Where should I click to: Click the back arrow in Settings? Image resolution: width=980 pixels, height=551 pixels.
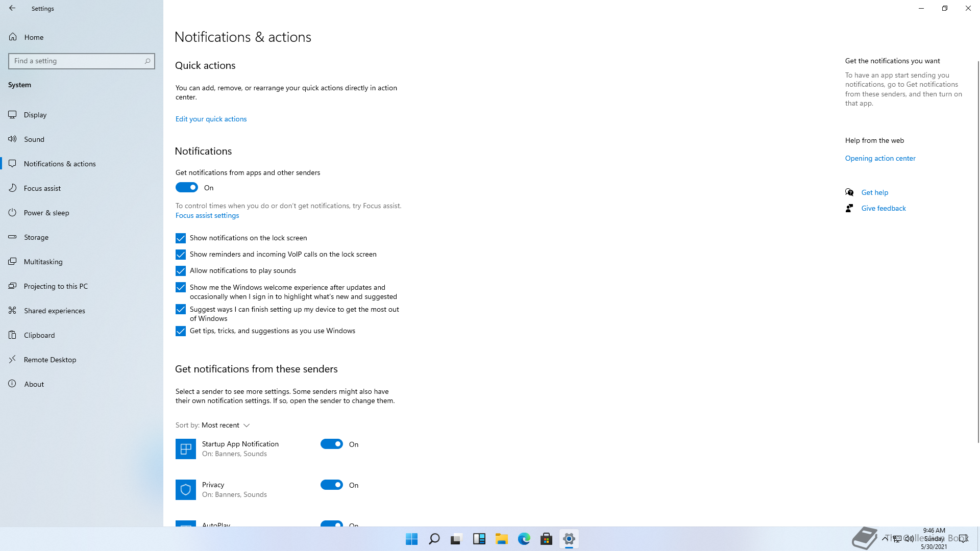12,8
